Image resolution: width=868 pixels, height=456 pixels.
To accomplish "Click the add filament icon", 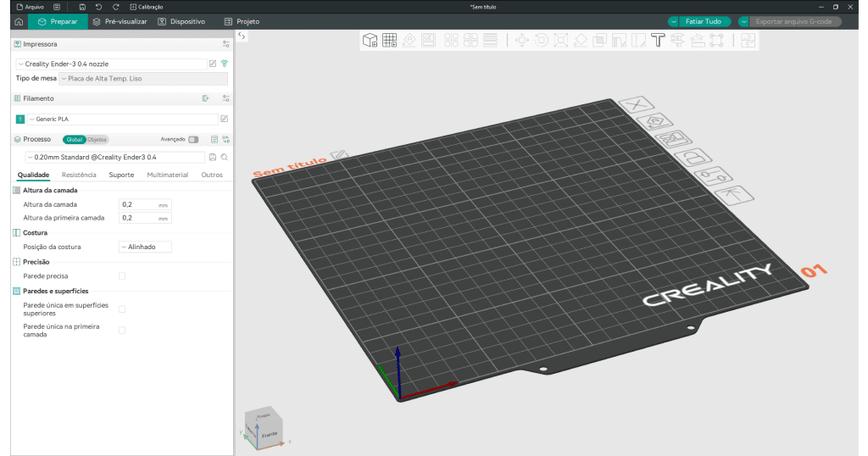I will pos(206,98).
